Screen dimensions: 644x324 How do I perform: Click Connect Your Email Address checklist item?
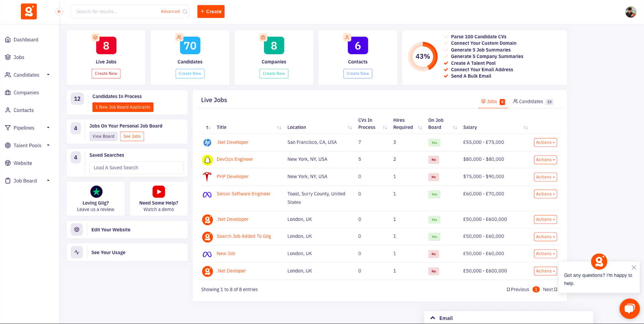click(x=482, y=70)
